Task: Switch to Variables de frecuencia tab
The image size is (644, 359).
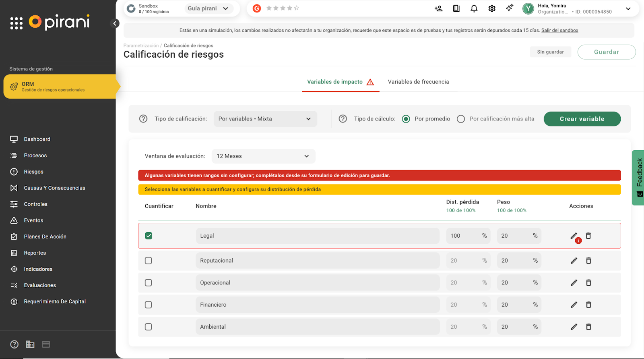Action: (x=418, y=82)
